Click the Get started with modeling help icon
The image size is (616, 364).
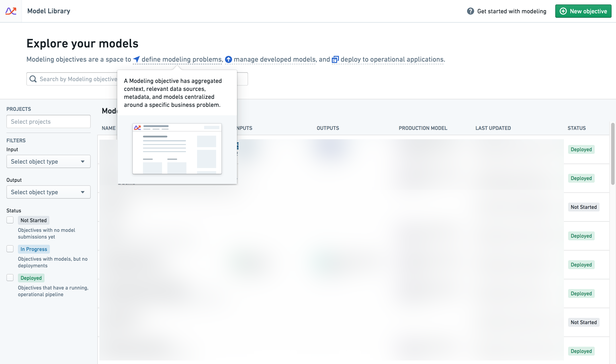click(x=470, y=11)
